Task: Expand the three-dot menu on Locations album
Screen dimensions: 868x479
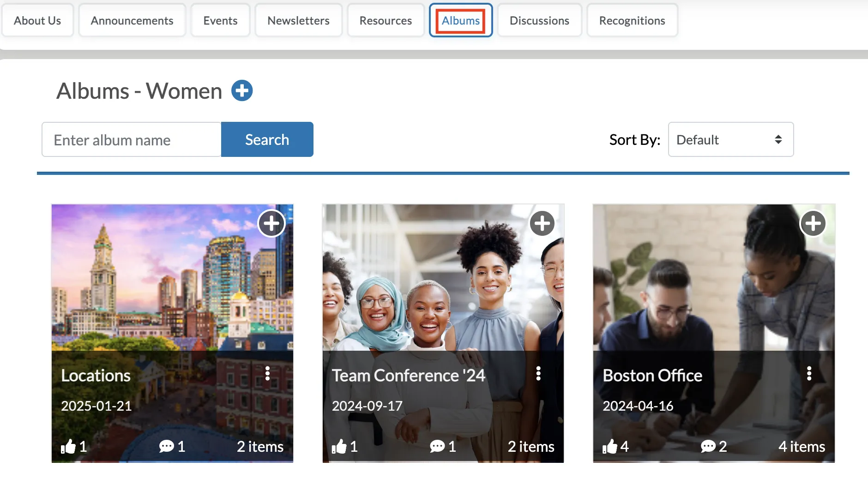Action: click(x=267, y=374)
